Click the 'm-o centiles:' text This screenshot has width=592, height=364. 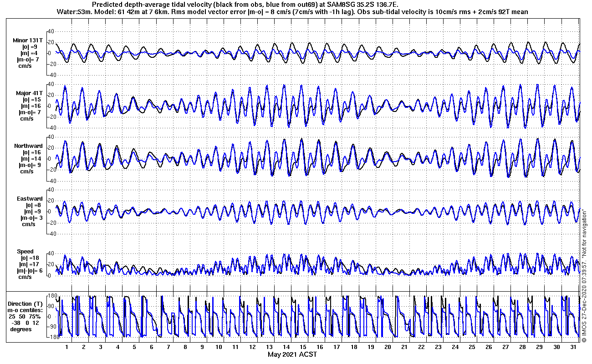[x=26, y=310]
